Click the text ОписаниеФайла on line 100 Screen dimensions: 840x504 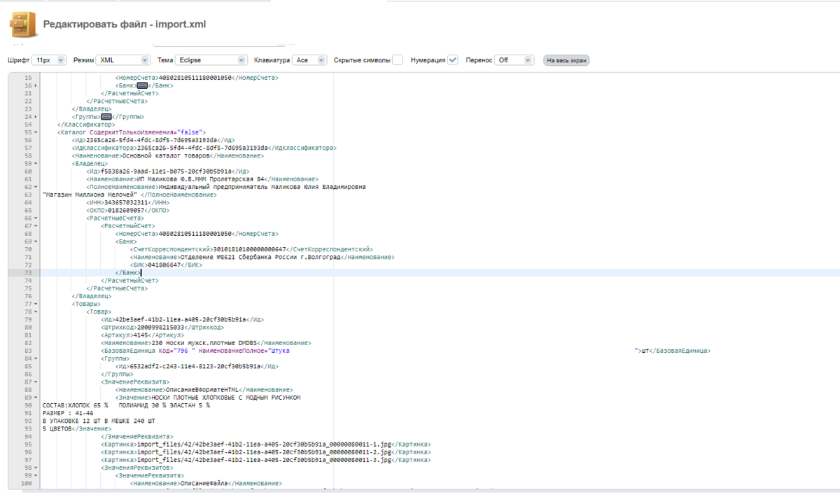click(x=206, y=483)
